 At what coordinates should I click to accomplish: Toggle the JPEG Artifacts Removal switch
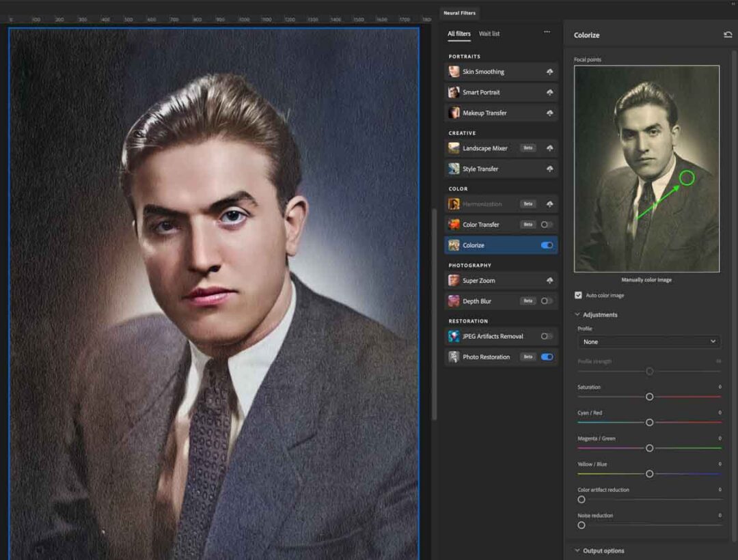545,336
